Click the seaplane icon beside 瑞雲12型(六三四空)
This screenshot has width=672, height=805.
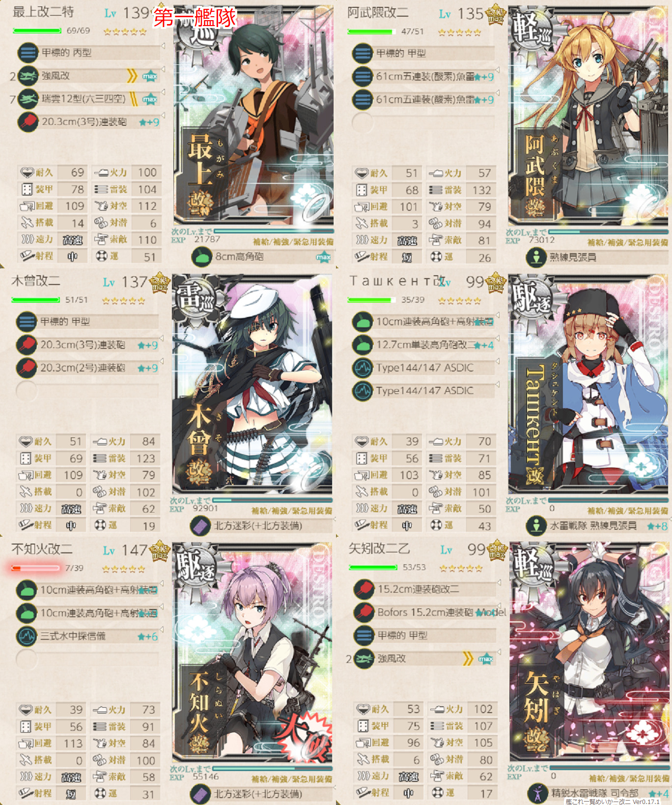tap(28, 99)
